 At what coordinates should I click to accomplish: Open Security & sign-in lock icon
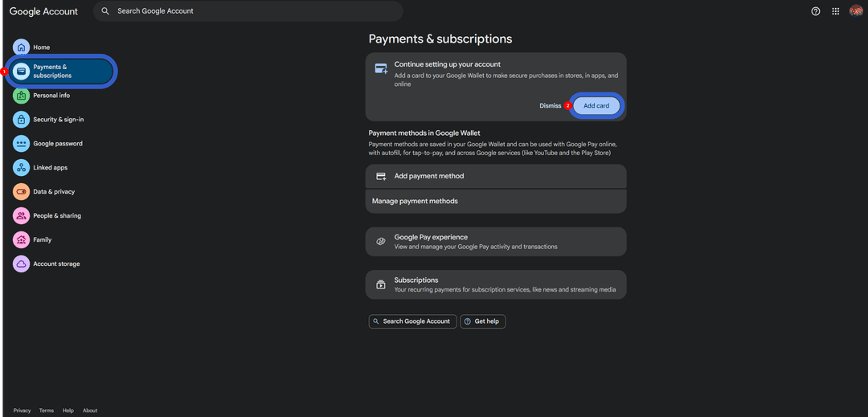[21, 120]
